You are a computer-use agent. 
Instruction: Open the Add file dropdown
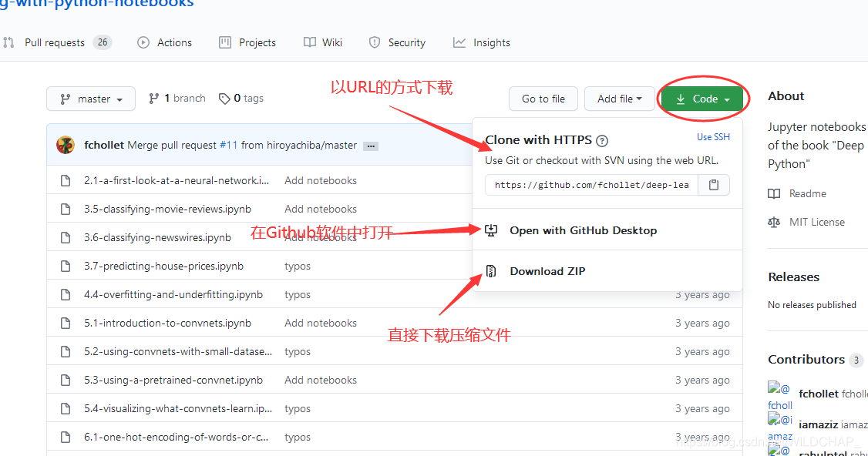coord(620,99)
